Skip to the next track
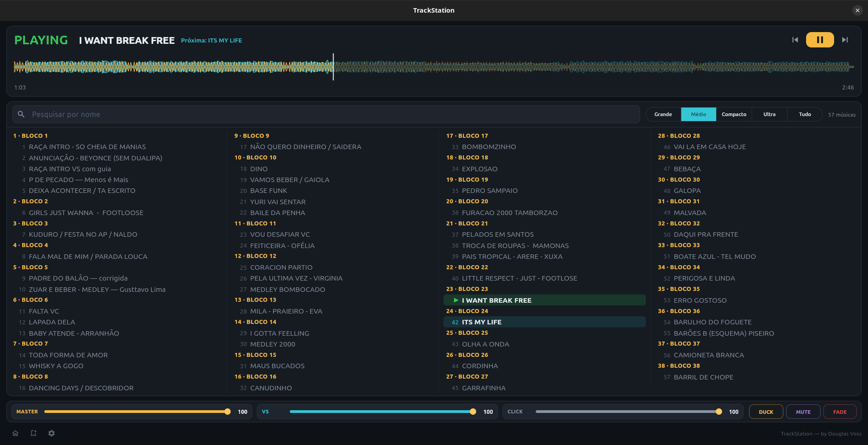The height and width of the screenshot is (445, 868). [844, 40]
